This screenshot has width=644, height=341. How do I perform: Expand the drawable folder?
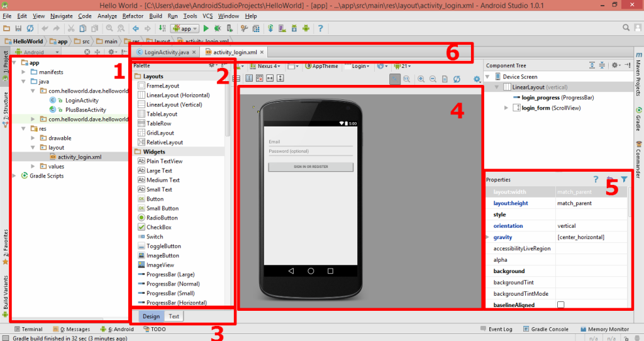pyautogui.click(x=33, y=138)
